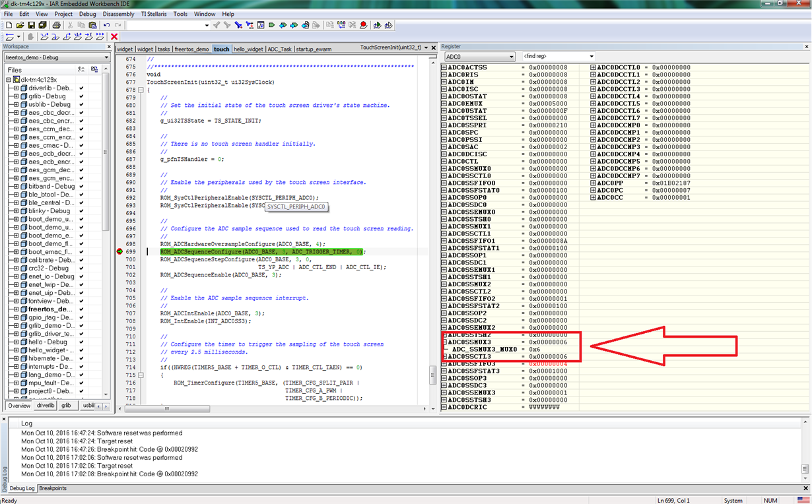Click the Step Over debug icon
This screenshot has width=812, height=504.
(x=44, y=37)
